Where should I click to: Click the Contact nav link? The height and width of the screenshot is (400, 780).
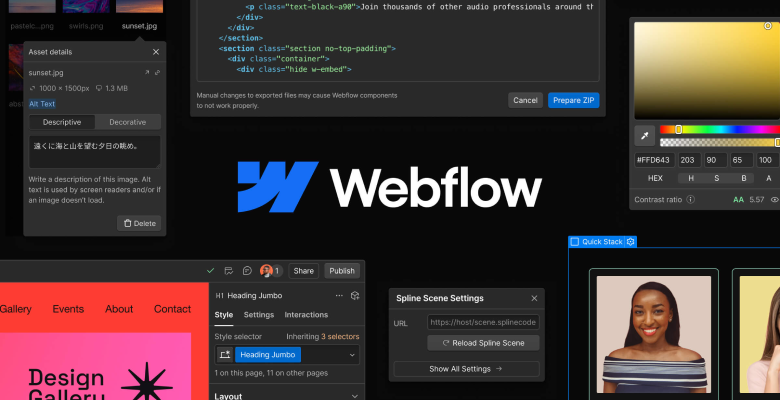[172, 309]
